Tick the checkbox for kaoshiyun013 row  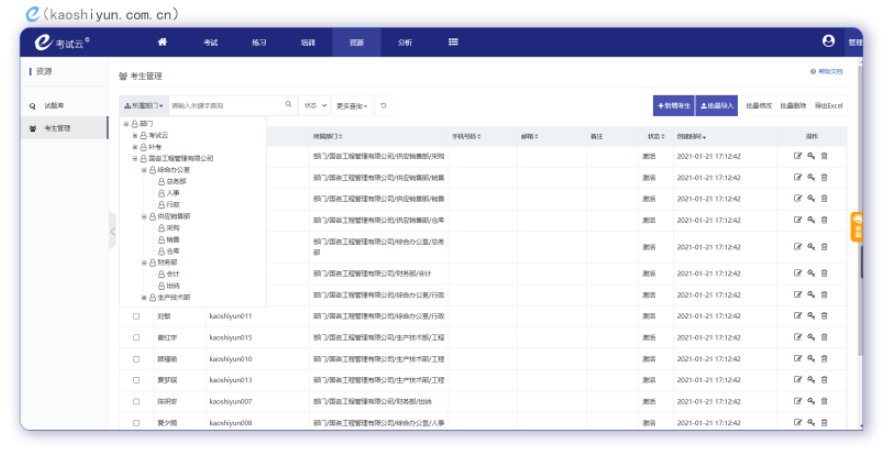click(136, 380)
